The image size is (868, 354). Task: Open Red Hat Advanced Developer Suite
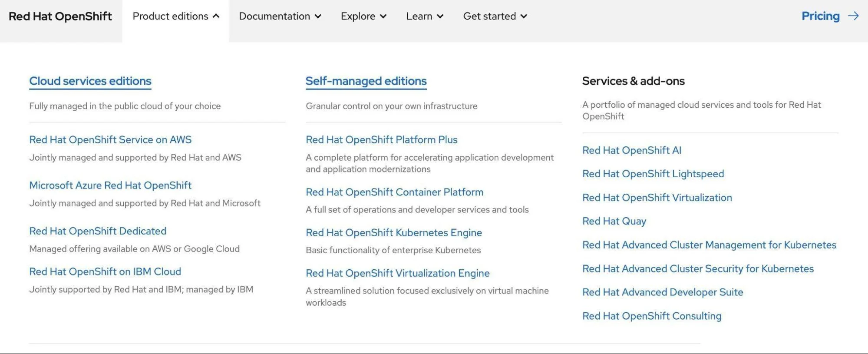point(663,292)
